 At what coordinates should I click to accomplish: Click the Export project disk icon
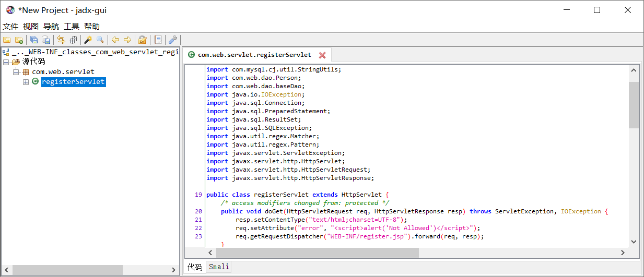46,40
